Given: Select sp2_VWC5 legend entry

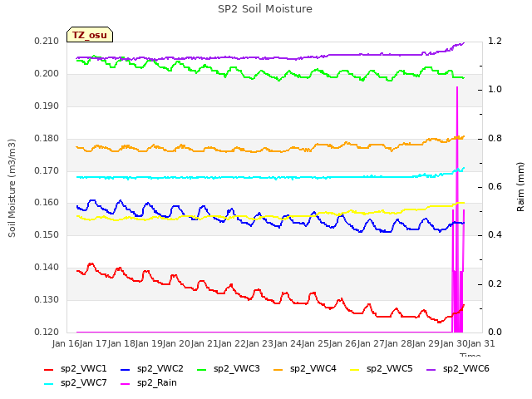Looking at the screenshot, I should 382,369.
